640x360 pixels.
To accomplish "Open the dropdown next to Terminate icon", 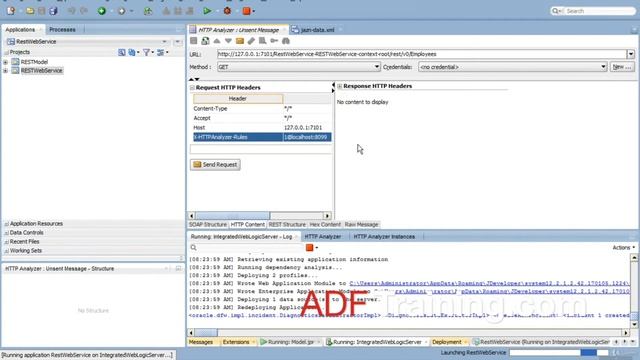I will (253, 11).
